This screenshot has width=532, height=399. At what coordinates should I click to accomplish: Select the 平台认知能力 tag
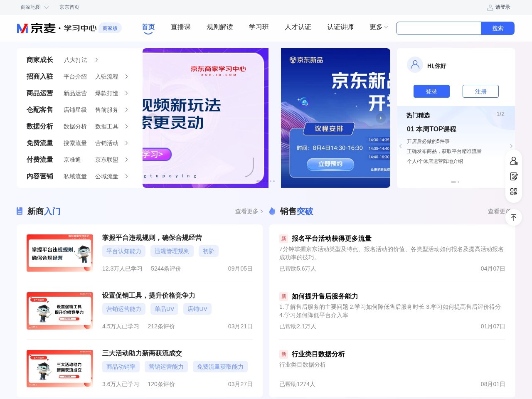(123, 251)
